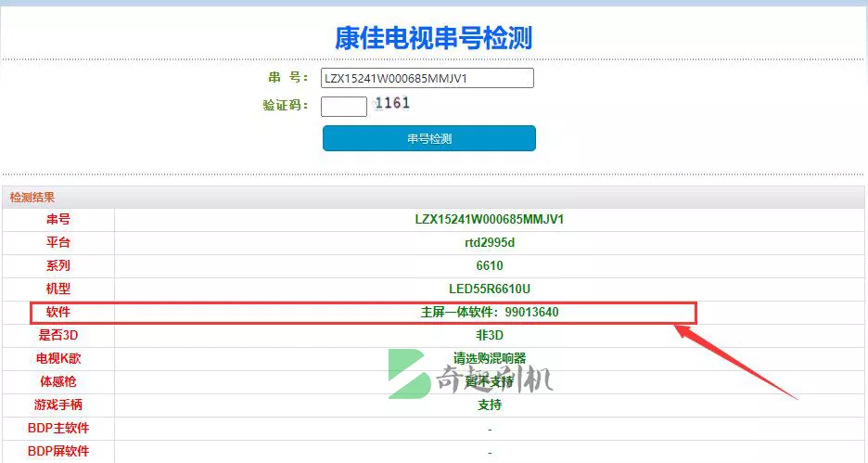Image resolution: width=868 pixels, height=463 pixels.
Task: Select the 串号 row label in results
Action: tap(58, 219)
